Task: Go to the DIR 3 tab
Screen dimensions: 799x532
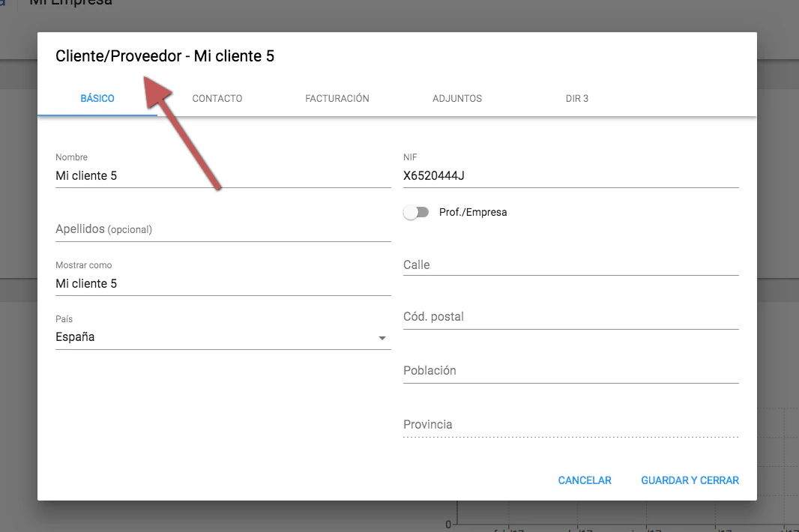Action: (576, 98)
